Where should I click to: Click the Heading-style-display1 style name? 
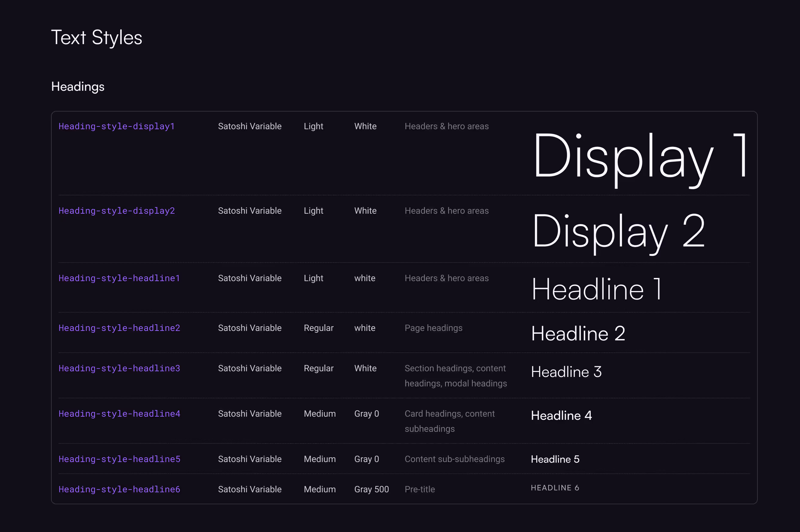[x=116, y=126]
